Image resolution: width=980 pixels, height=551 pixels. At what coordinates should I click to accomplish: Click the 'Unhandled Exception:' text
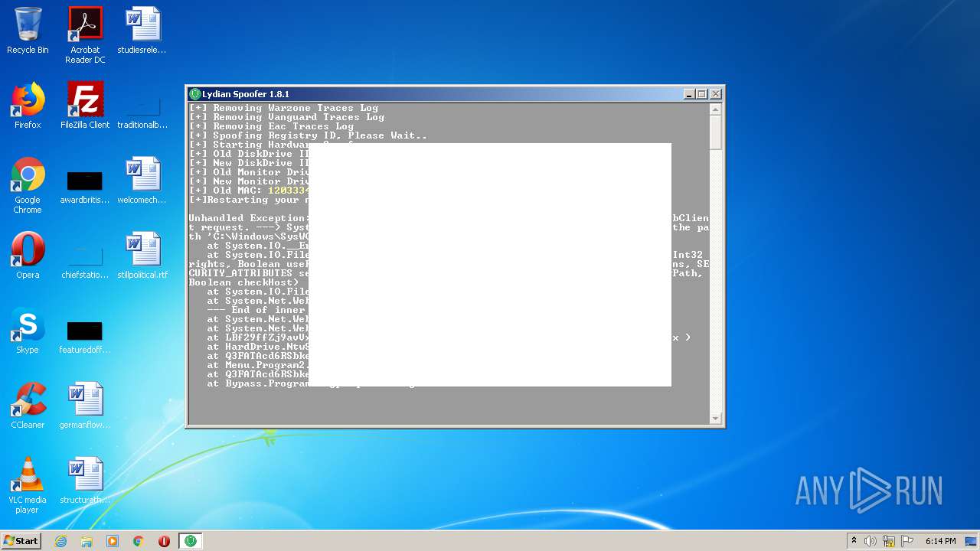(249, 218)
